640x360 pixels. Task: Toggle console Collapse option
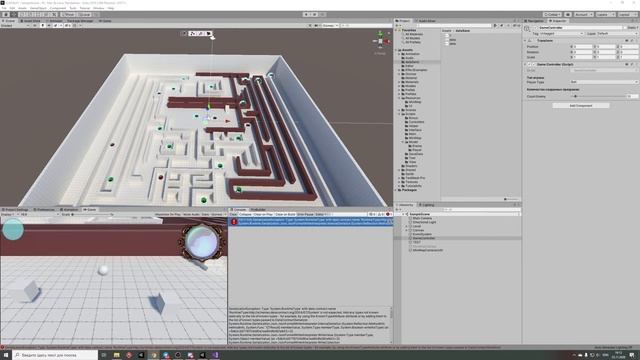245,214
